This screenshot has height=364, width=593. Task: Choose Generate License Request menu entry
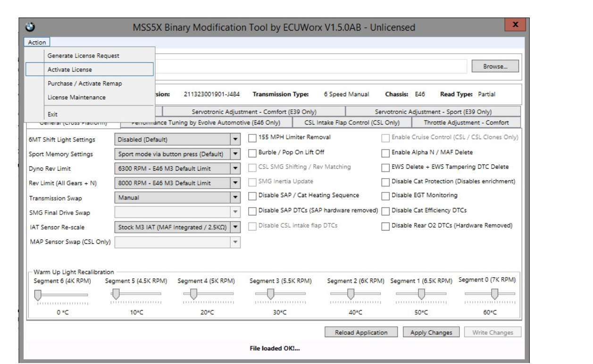tap(83, 56)
